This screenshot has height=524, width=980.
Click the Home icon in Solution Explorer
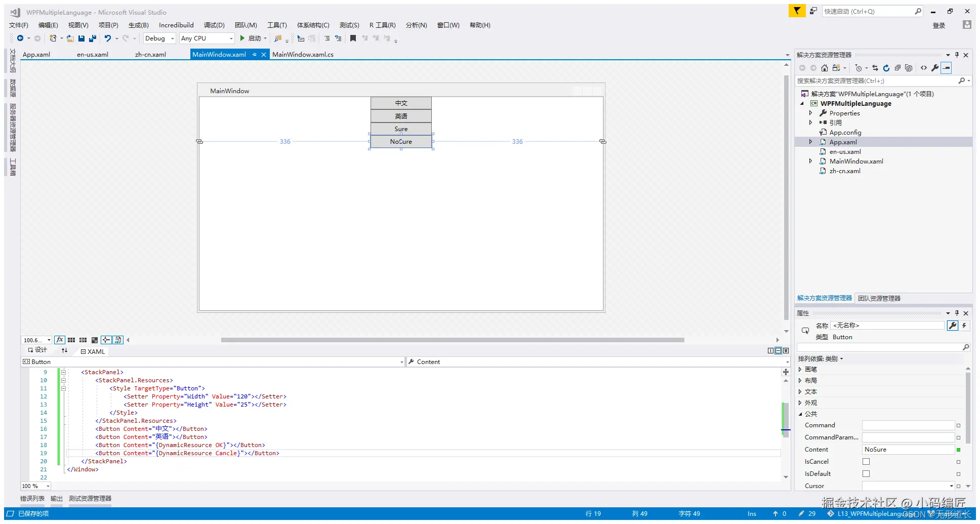(x=825, y=68)
